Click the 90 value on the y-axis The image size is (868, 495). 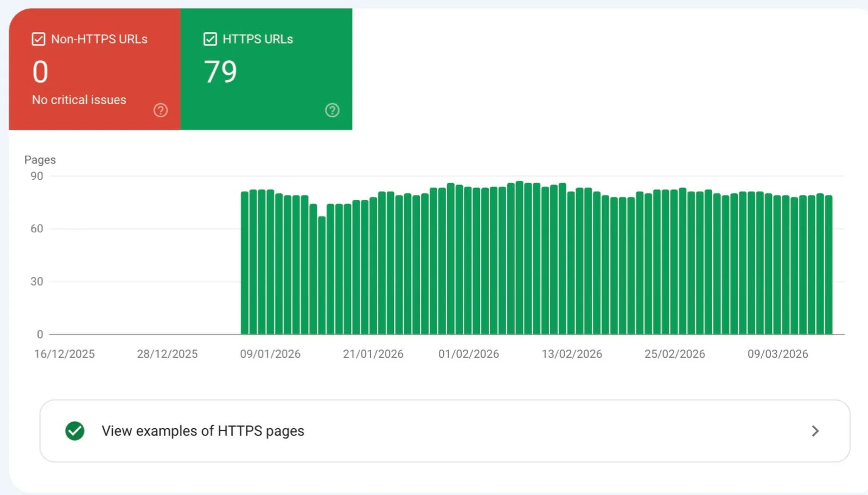point(37,176)
